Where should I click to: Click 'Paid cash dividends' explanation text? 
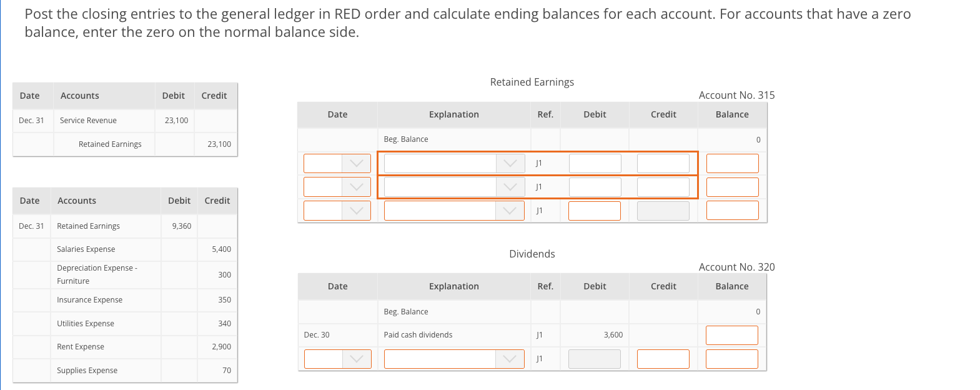418,335
